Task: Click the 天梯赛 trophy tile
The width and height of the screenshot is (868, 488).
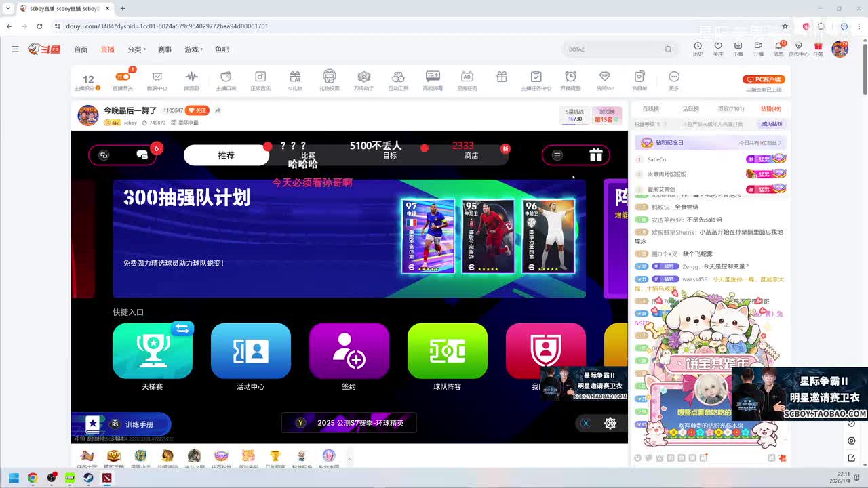Action: tap(153, 350)
